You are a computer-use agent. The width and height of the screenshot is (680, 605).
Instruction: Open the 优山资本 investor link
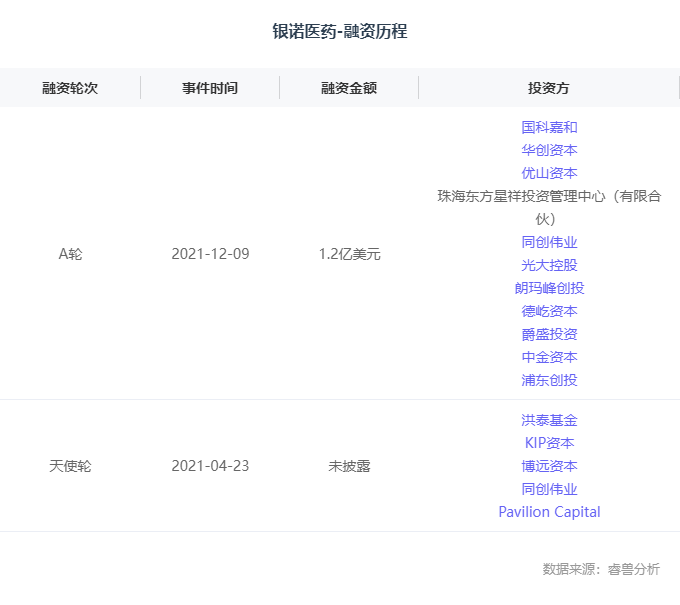[549, 173]
